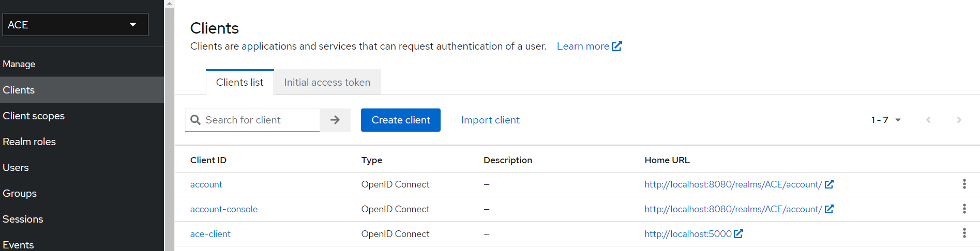Focus the Search for client field
Image resolution: width=980 pixels, height=251 pixels.
tap(259, 120)
